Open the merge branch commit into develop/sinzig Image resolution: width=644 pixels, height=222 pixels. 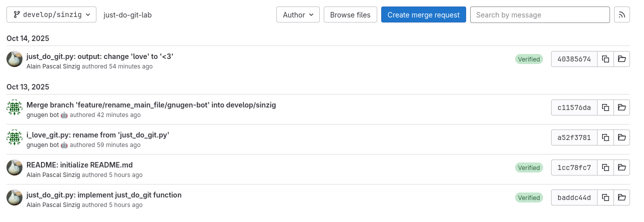[x=151, y=105]
